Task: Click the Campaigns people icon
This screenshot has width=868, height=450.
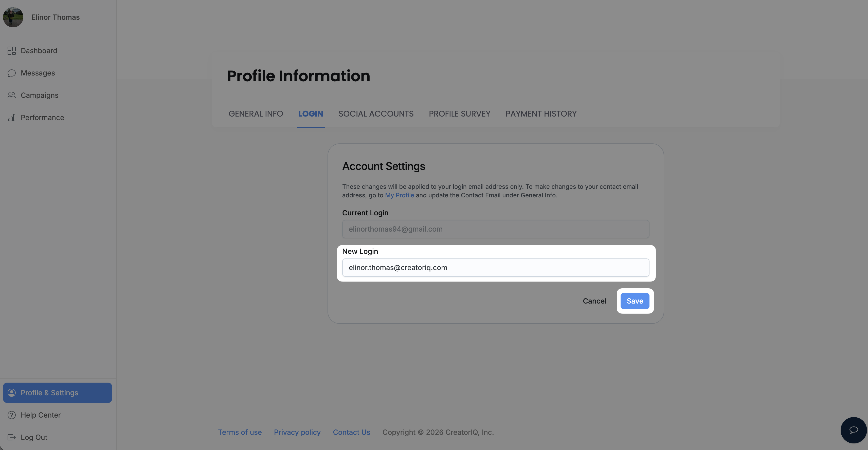Action: (11, 95)
